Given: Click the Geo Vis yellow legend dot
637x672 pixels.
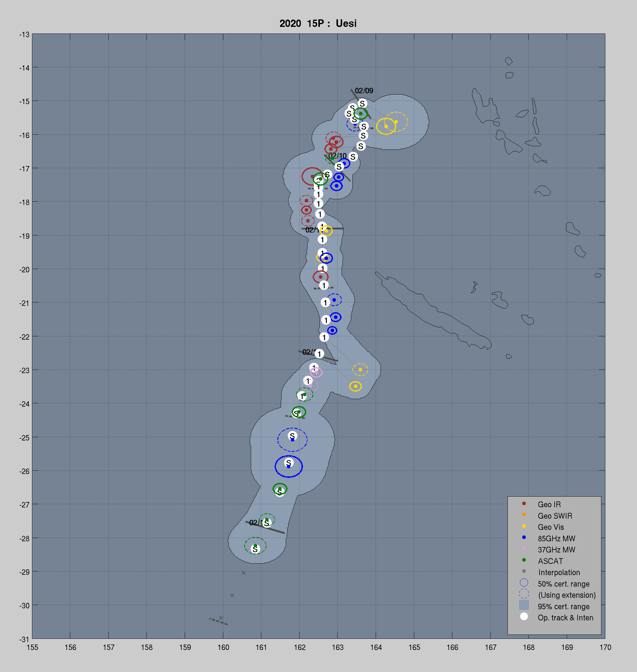Looking at the screenshot, I should click(524, 526).
